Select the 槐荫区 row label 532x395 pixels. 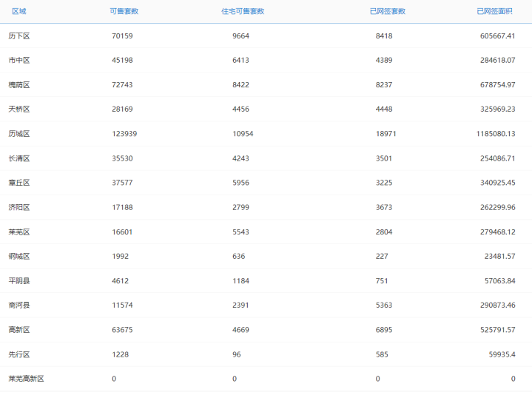[x=19, y=85]
